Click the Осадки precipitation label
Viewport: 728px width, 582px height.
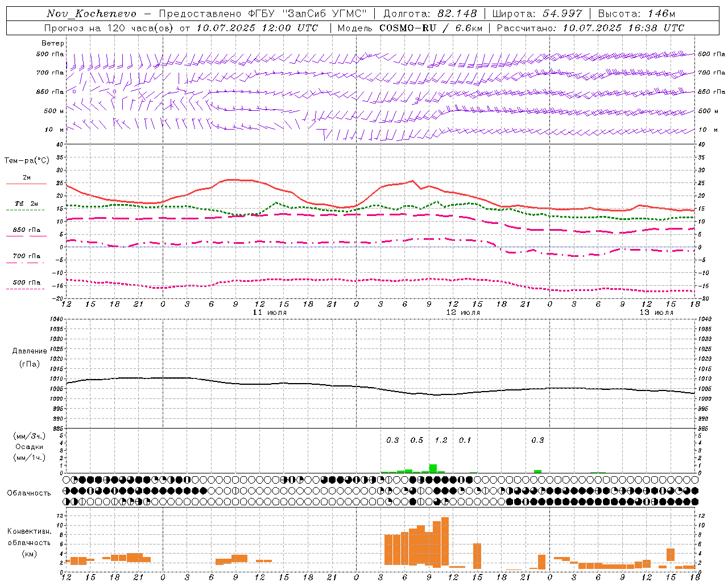click(x=30, y=447)
